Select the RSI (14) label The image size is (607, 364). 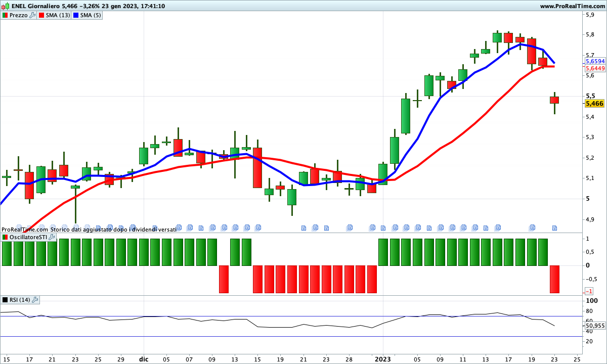(20, 300)
